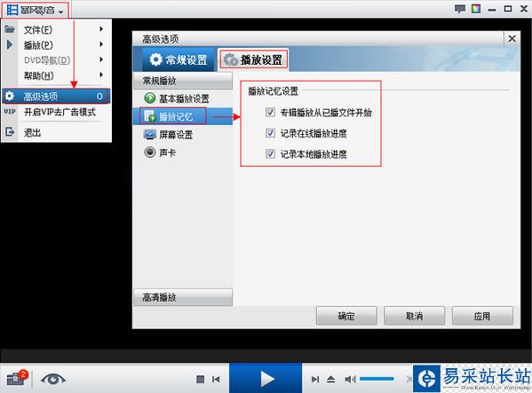The height and width of the screenshot is (393, 532).
Task: Open the feedback chat bubble icon
Action: point(460,9)
